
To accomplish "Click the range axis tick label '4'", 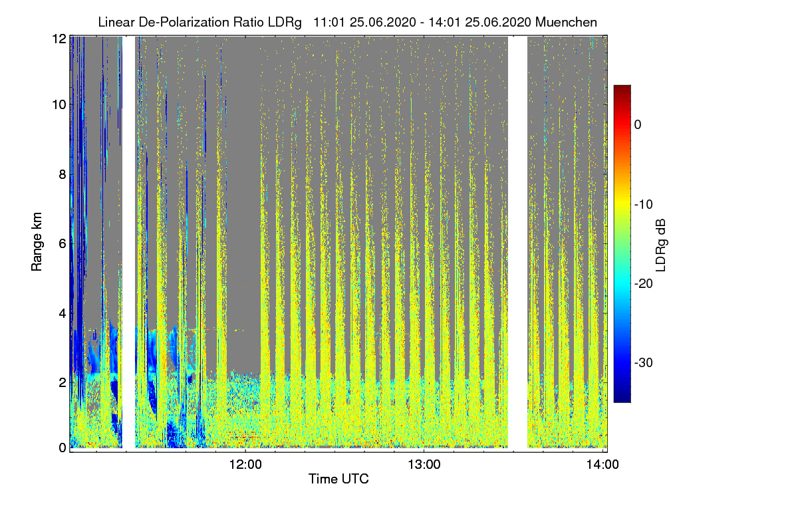I will point(63,313).
